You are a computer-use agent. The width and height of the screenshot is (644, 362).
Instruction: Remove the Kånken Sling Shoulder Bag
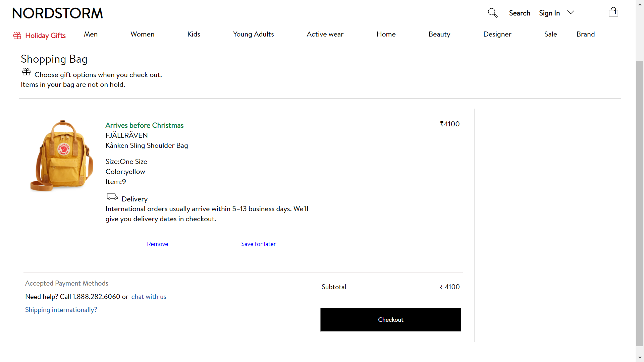coord(157,244)
